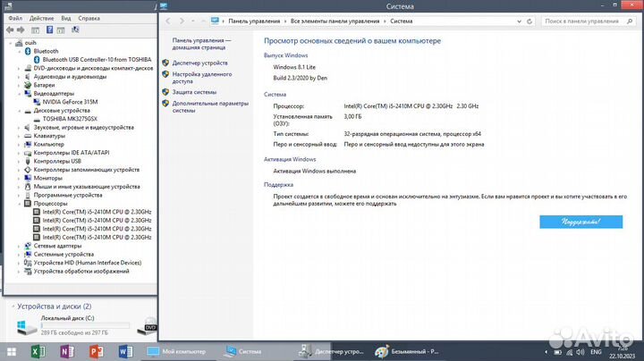Viewport: 644px width, 361px height.
Task: Open Диспетчер устройств link in System window
Action: (199, 63)
